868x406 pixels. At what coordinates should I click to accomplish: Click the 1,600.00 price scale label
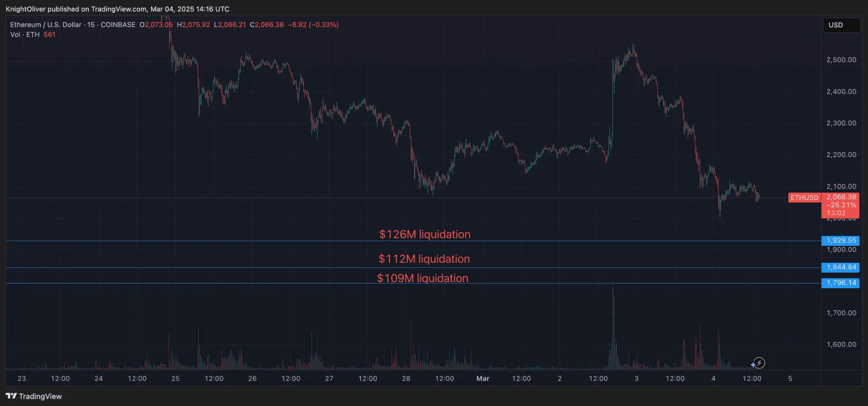coord(841,345)
